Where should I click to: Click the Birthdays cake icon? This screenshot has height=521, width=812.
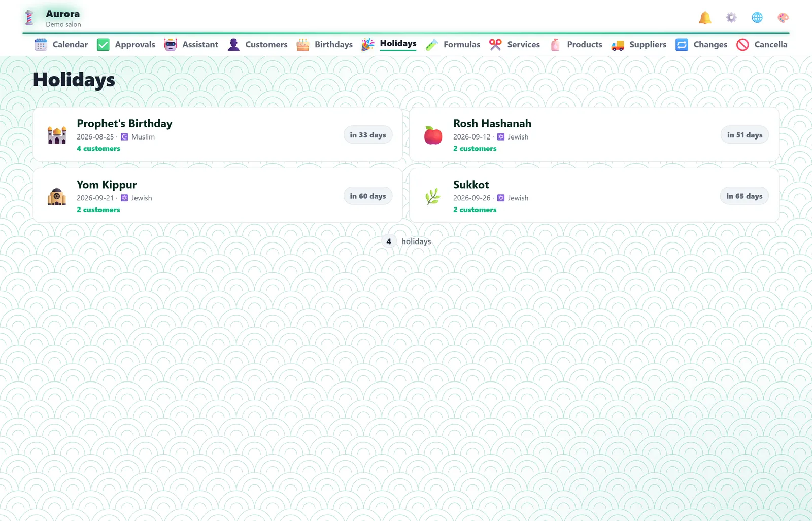pyautogui.click(x=303, y=45)
